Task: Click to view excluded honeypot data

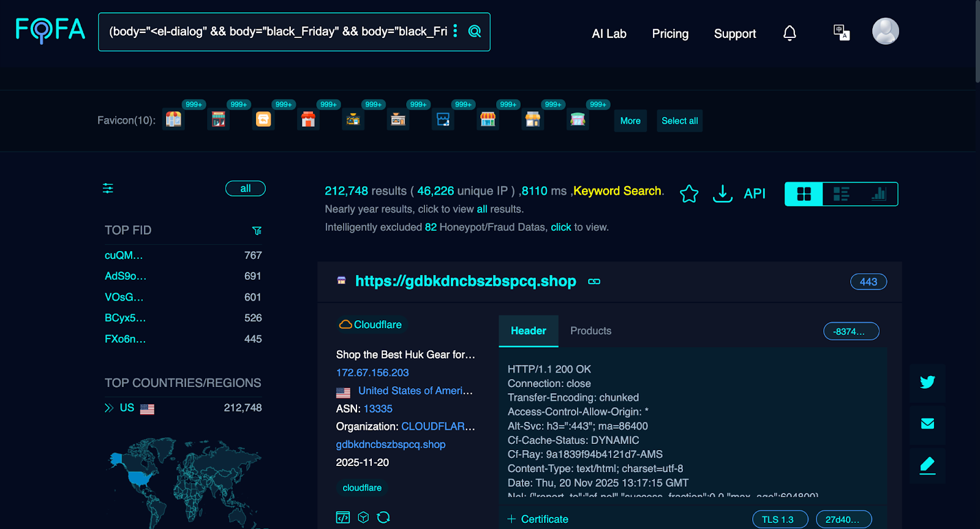Action: point(561,227)
